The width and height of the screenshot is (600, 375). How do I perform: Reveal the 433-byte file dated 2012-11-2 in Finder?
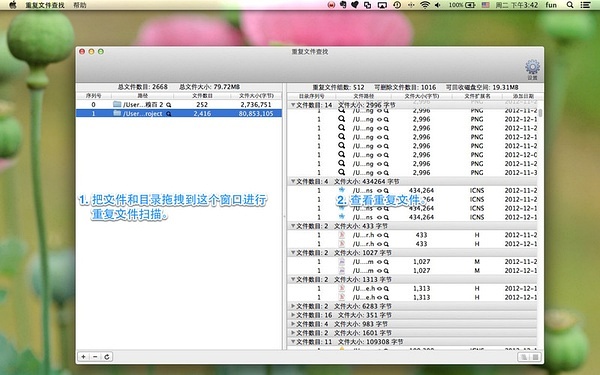[386, 235]
